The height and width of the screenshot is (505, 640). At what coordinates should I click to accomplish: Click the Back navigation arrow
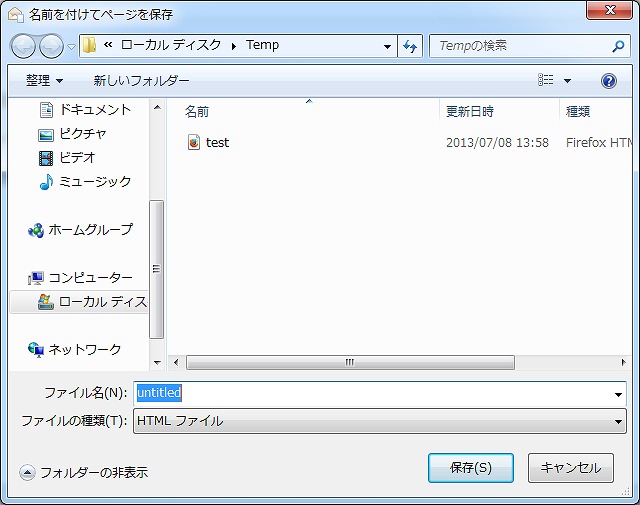23,46
